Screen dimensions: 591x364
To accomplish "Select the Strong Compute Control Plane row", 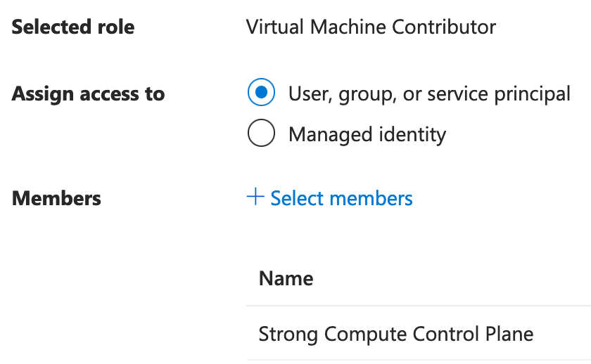I will [x=396, y=334].
